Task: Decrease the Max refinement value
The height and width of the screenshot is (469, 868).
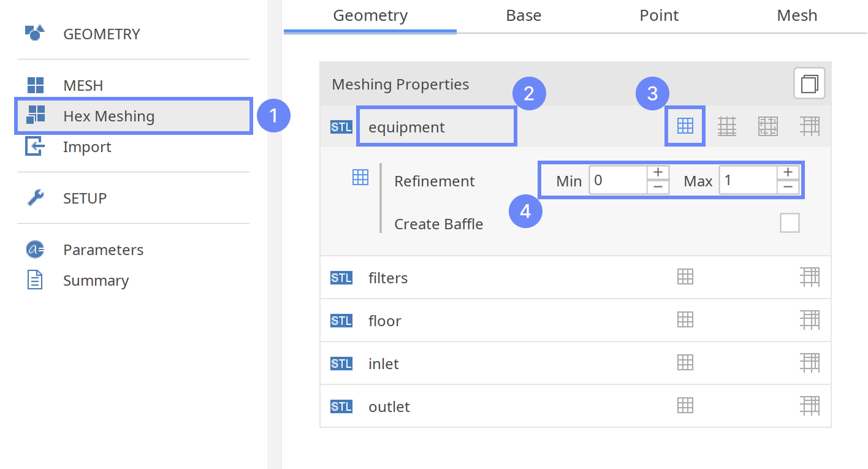Action: coord(788,188)
